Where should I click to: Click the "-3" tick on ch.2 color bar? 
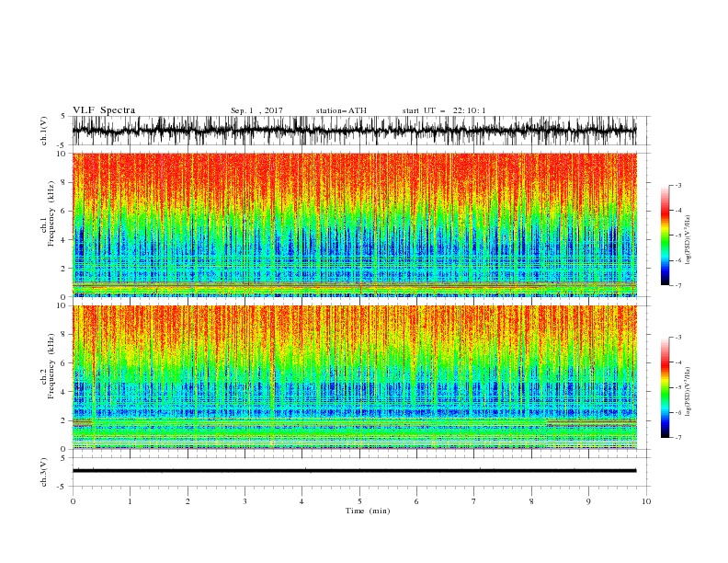[x=678, y=338]
